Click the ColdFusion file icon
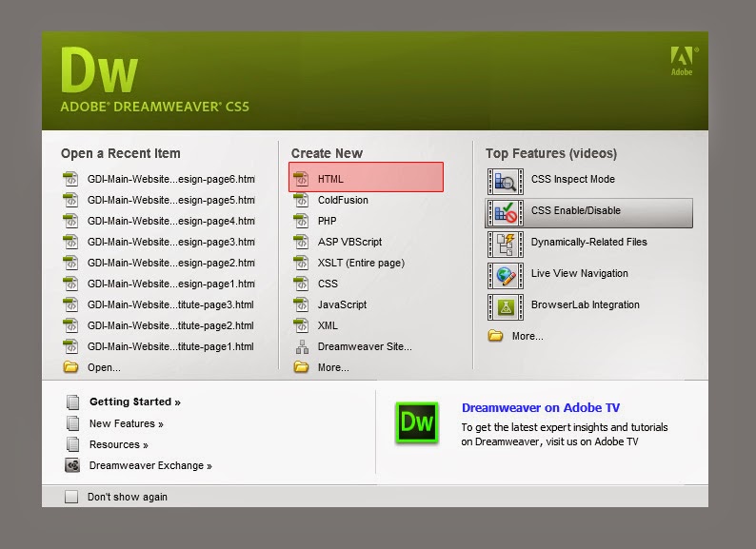The height and width of the screenshot is (549, 756). click(x=301, y=200)
